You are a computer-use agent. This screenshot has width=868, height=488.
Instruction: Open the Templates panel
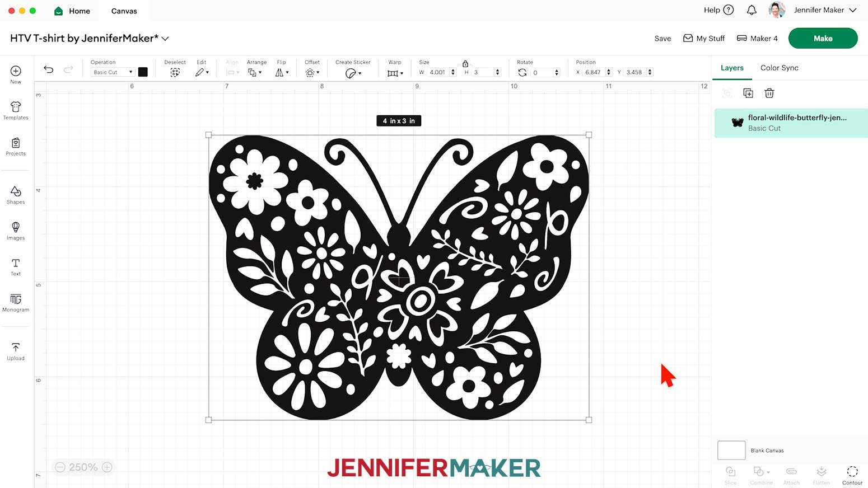(x=16, y=111)
